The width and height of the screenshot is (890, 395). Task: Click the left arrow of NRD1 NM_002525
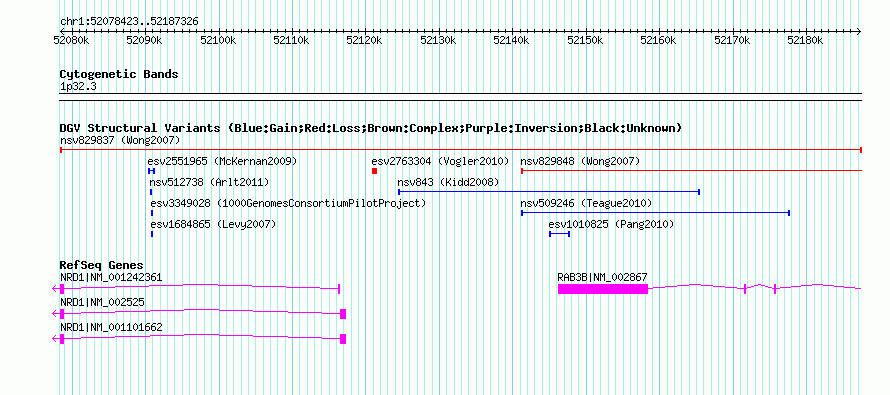coord(56,314)
